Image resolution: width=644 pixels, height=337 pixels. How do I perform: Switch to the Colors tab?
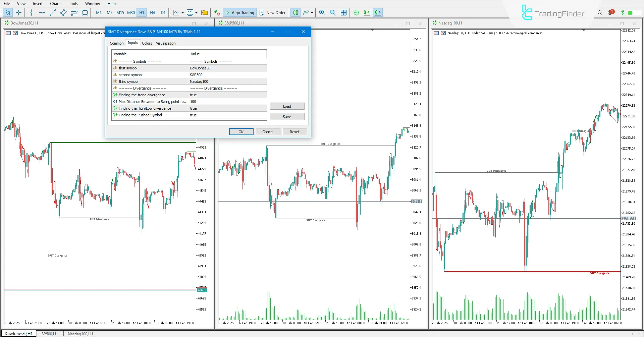tap(147, 43)
